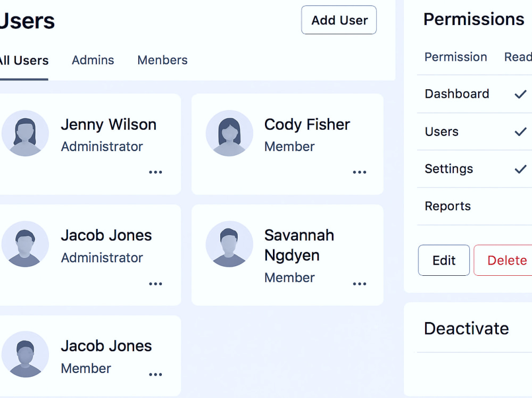Image resolution: width=532 pixels, height=398 pixels.
Task: Click avatar of Administrator Jacob Jones
Action: (x=25, y=244)
